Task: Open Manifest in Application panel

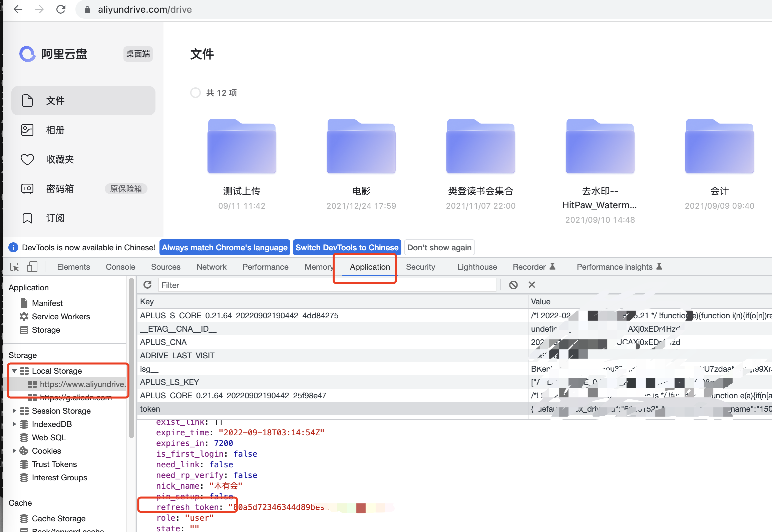Action: point(47,303)
